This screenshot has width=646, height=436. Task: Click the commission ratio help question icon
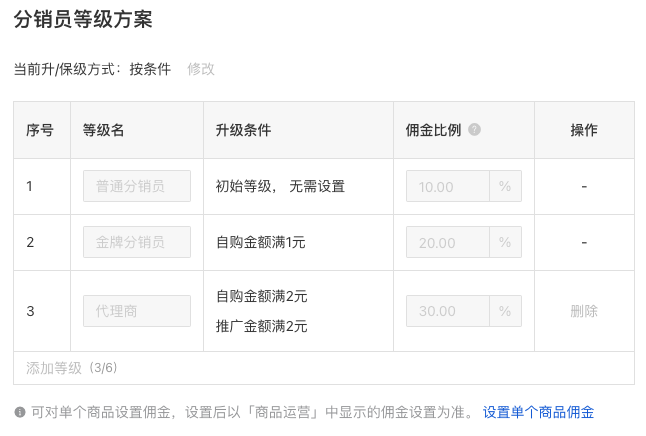click(x=474, y=130)
